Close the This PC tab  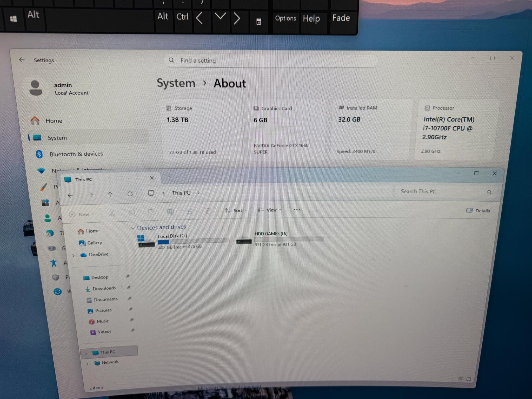point(152,178)
